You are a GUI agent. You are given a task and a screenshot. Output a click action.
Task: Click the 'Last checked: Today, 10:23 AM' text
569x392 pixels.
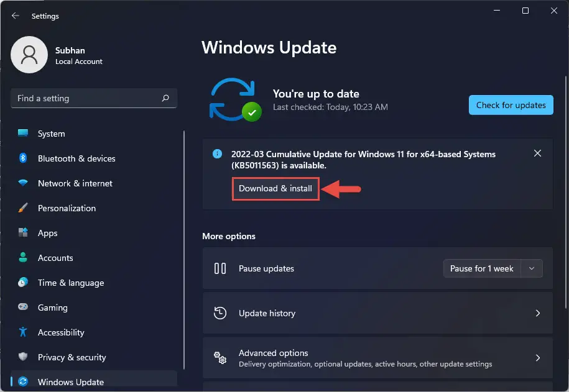pos(330,107)
